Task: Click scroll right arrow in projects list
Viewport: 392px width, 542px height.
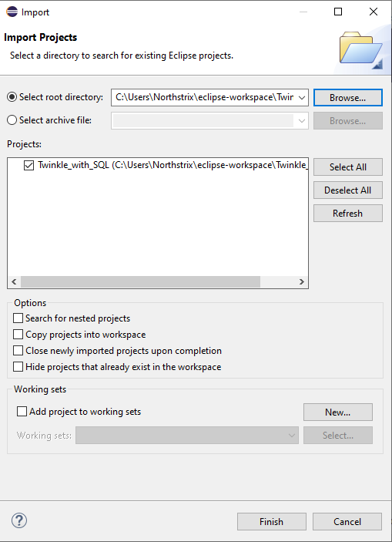Action: (302, 281)
